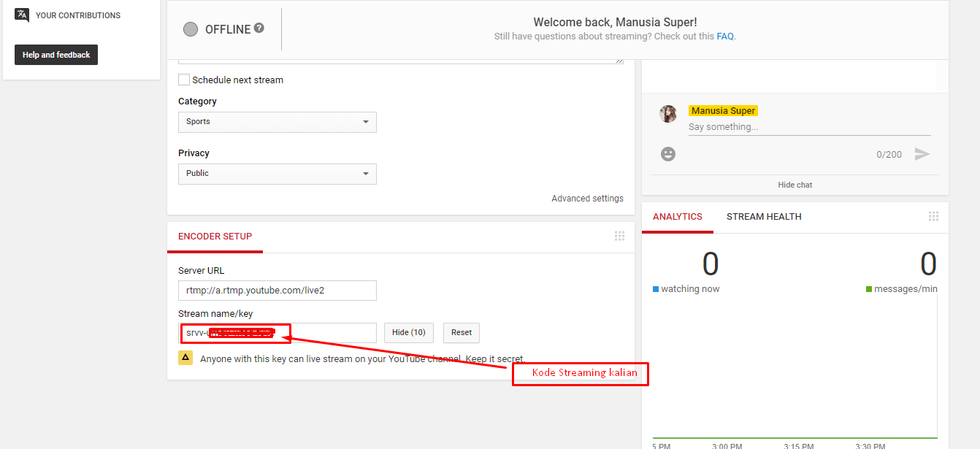Click the yellow warning triangle icon
Image resolution: width=980 pixels, height=449 pixels.
pos(185,358)
